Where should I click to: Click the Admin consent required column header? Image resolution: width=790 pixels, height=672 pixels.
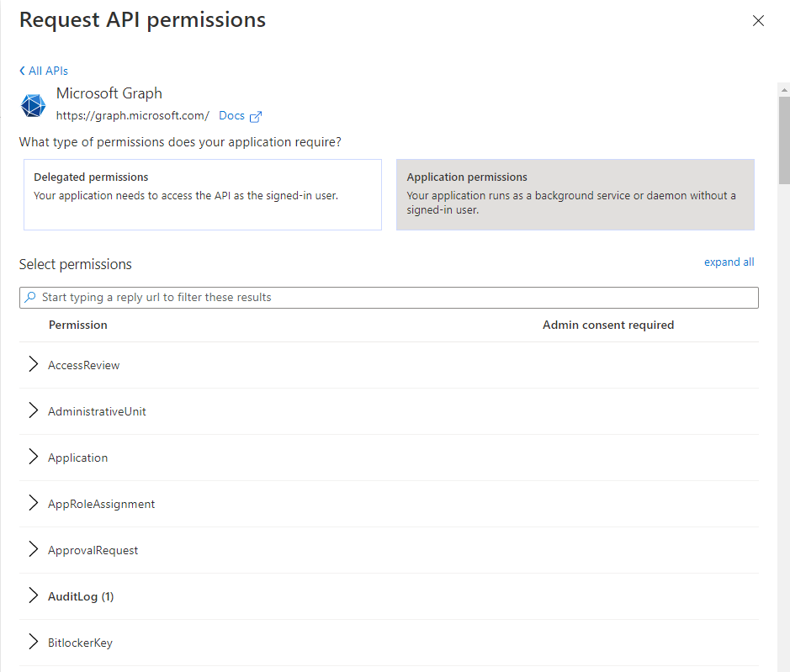[x=608, y=325]
